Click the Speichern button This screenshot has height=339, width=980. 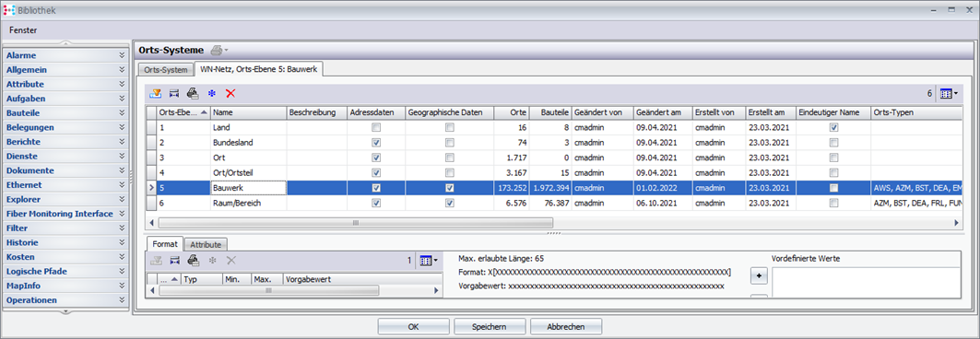(x=490, y=326)
